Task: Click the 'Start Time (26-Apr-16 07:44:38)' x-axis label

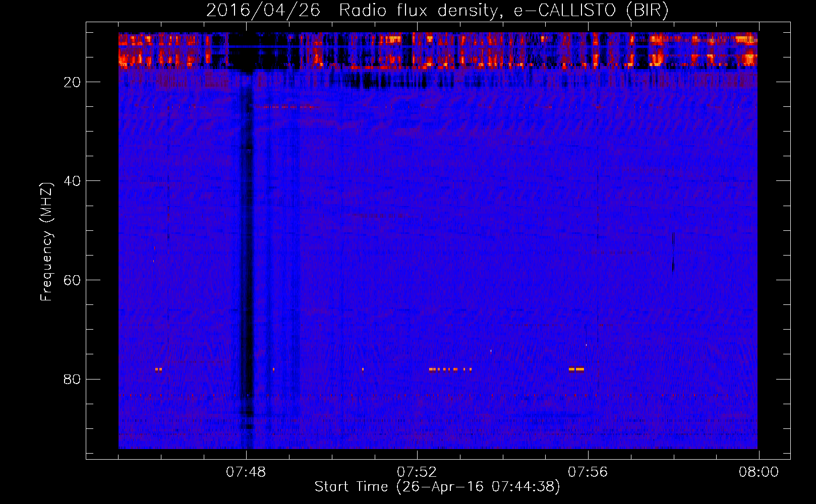Action: [437, 487]
